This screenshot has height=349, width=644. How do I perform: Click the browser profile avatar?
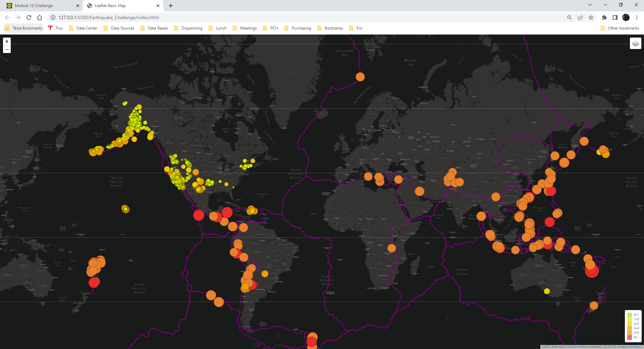pos(626,17)
